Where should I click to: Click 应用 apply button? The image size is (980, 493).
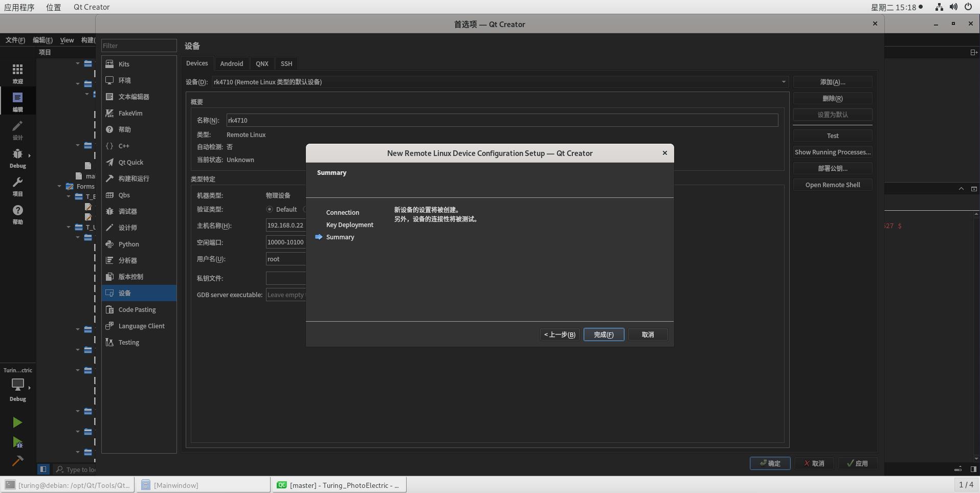[857, 463]
